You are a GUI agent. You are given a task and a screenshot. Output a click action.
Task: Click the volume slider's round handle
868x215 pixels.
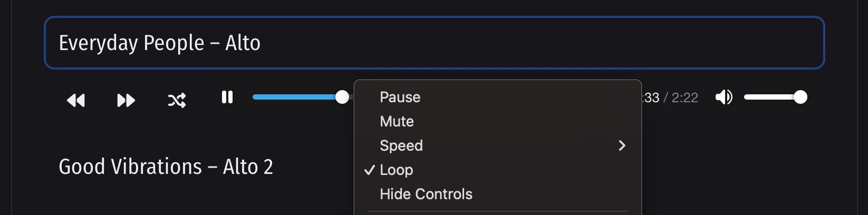click(800, 97)
